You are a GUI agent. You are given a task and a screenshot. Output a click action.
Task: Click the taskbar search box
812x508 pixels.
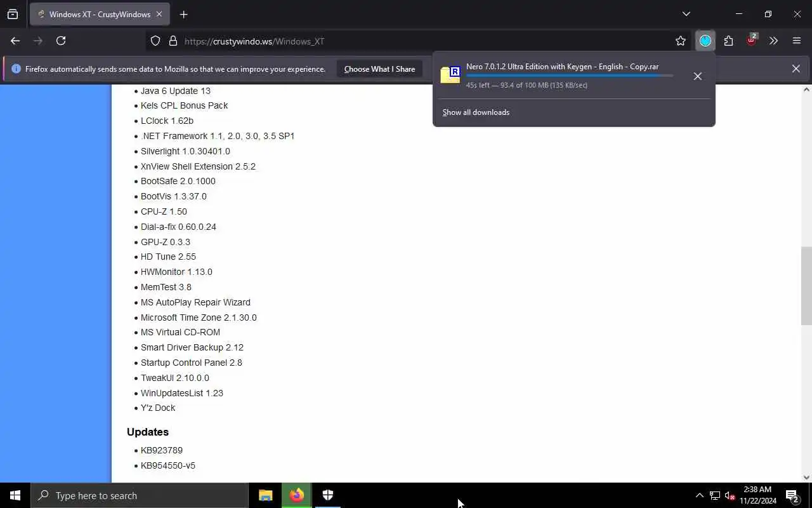[140, 495]
